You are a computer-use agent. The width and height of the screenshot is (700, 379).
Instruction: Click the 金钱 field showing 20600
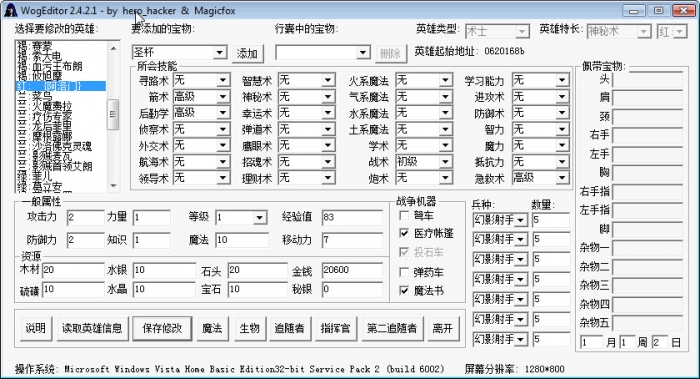click(352, 271)
